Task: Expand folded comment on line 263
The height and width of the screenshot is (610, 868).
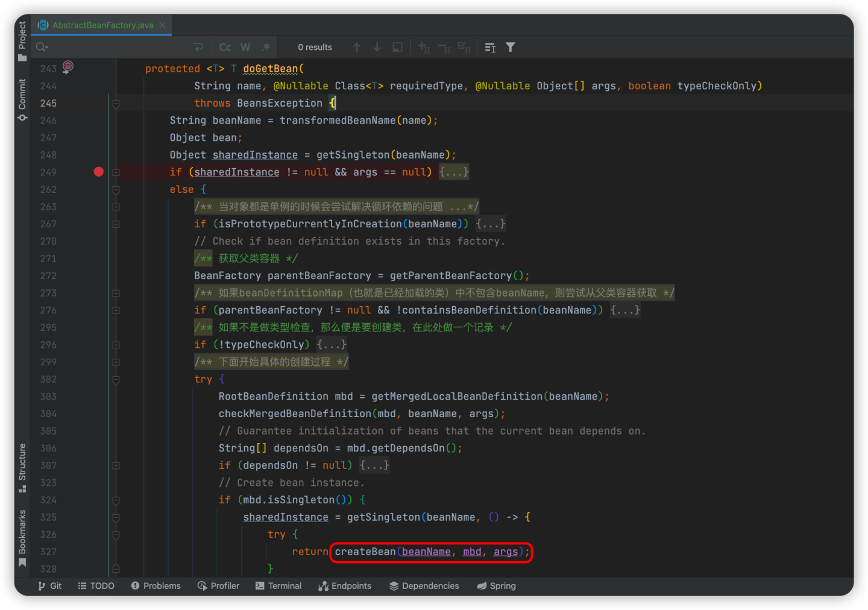Action: [x=116, y=207]
